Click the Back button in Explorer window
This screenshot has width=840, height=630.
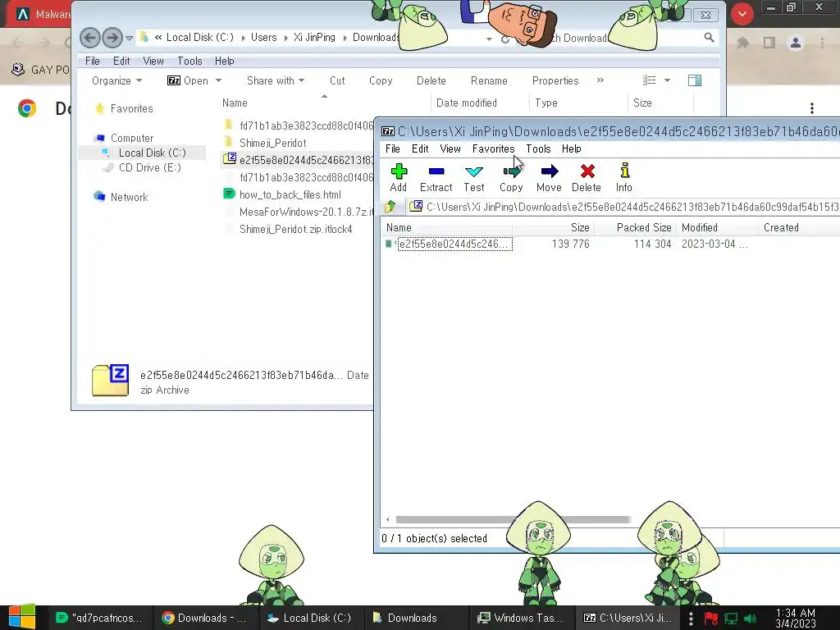tap(90, 38)
